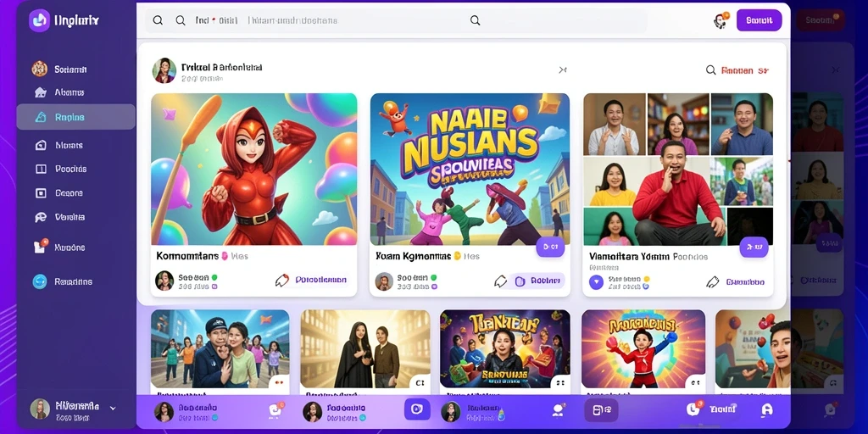Click the light purple pill button on second card
The height and width of the screenshot is (434, 868).
point(537,281)
